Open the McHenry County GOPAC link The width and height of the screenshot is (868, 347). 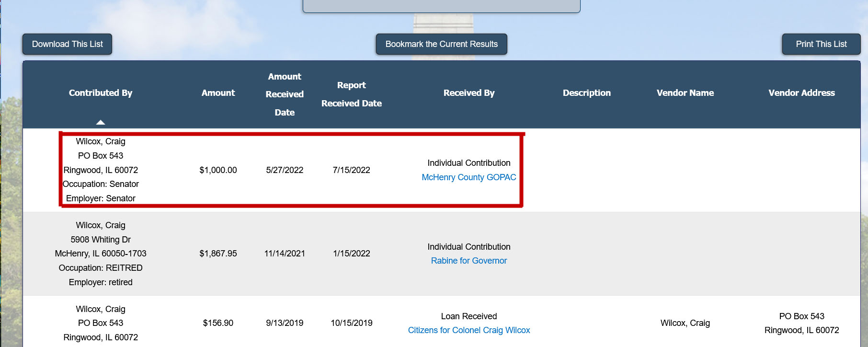pos(468,177)
